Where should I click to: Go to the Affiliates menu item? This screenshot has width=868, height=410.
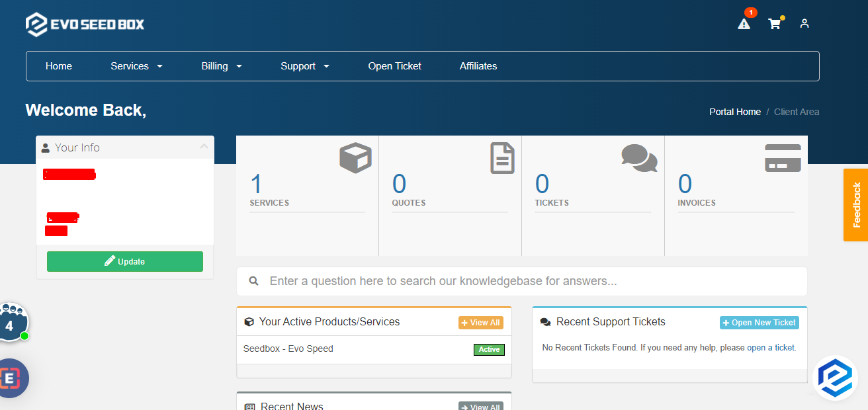tap(478, 66)
